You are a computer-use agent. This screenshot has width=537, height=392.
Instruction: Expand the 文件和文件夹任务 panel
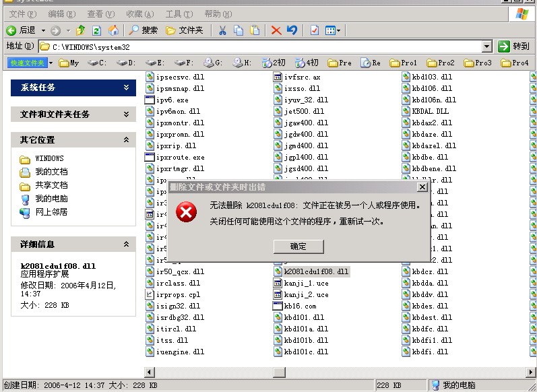point(73,115)
